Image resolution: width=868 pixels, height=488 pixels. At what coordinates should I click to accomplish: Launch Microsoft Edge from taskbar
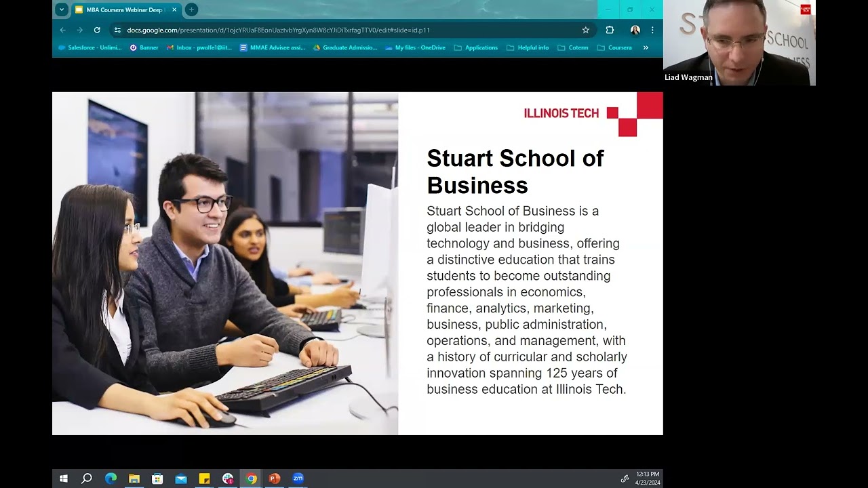point(111,479)
